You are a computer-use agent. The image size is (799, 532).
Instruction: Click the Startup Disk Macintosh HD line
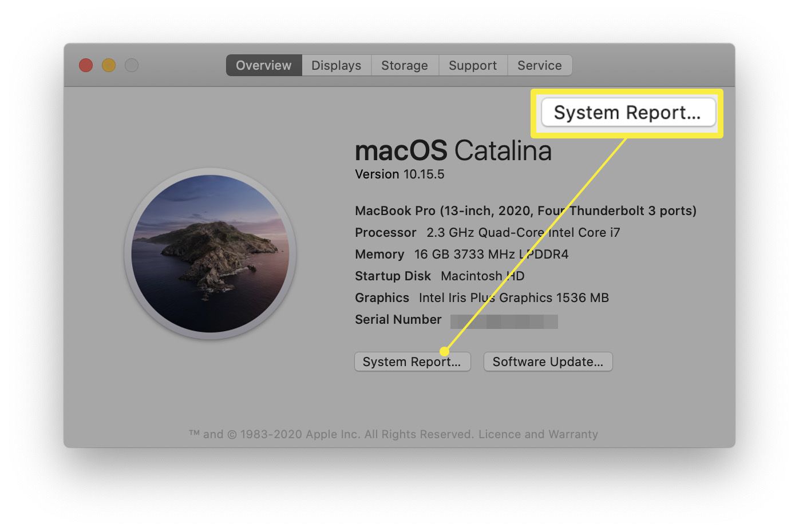440,276
